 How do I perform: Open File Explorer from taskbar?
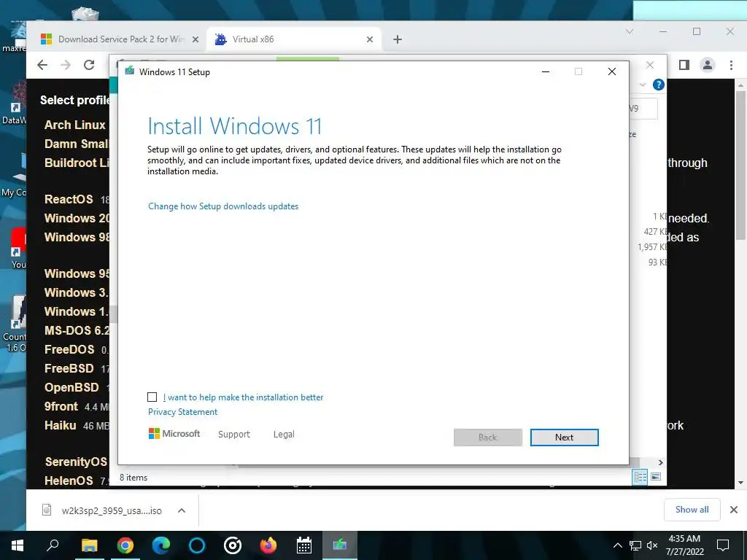(89, 545)
